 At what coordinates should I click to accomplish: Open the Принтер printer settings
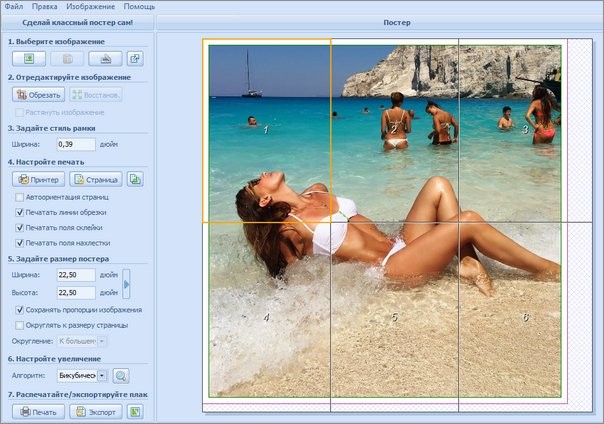(38, 179)
